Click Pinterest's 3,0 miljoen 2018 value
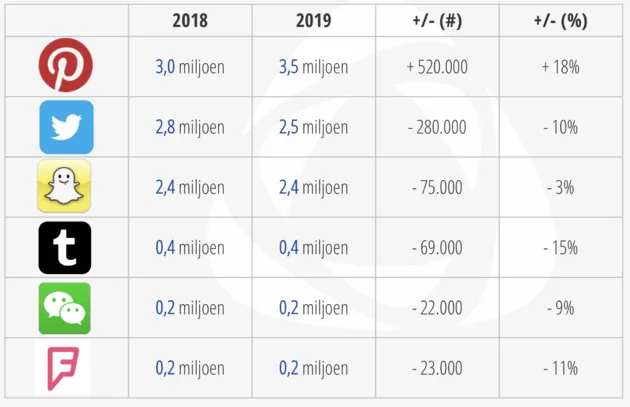This screenshot has width=630, height=407. (190, 67)
